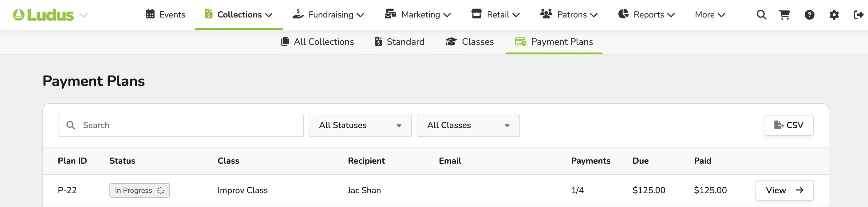Image resolution: width=868 pixels, height=207 pixels.
Task: Expand the chevron next to Ludus logo
Action: (83, 15)
